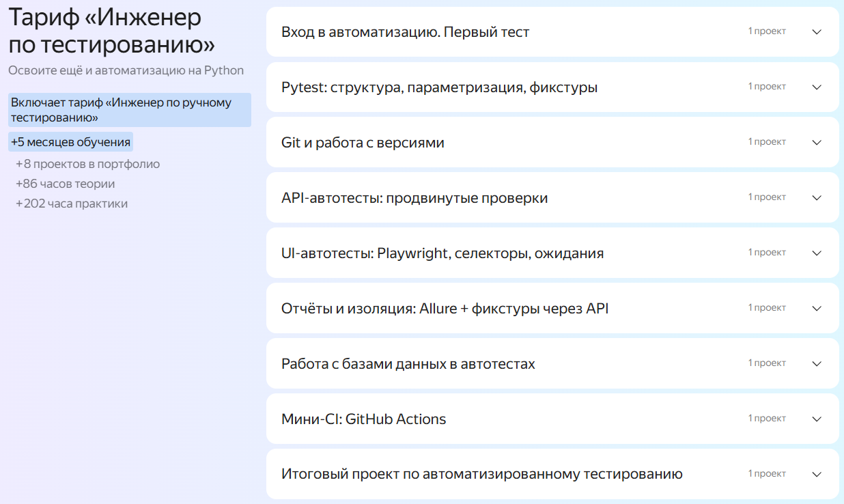Expand chevron for "Git и работа с версиями"
The width and height of the screenshot is (844, 504).
pyautogui.click(x=817, y=142)
